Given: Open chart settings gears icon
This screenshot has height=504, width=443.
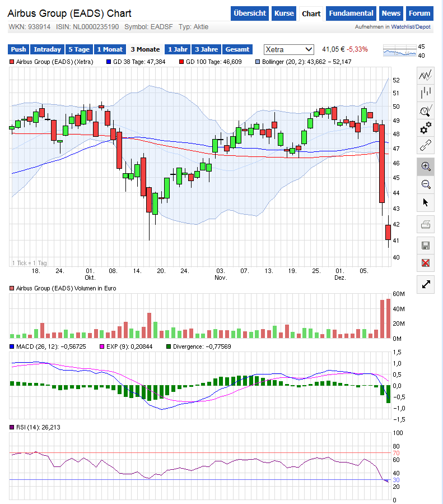Looking at the screenshot, I should [x=425, y=128].
